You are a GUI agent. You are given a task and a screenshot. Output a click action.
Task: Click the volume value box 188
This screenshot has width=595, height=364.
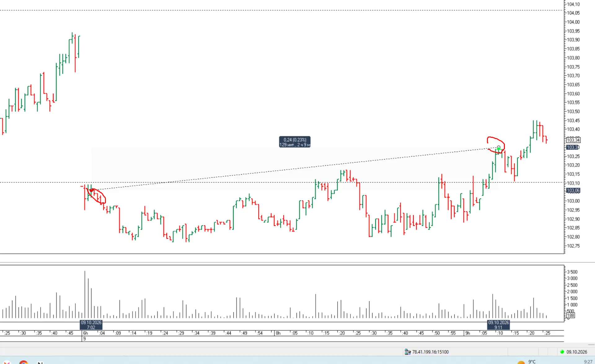pyautogui.click(x=571, y=315)
